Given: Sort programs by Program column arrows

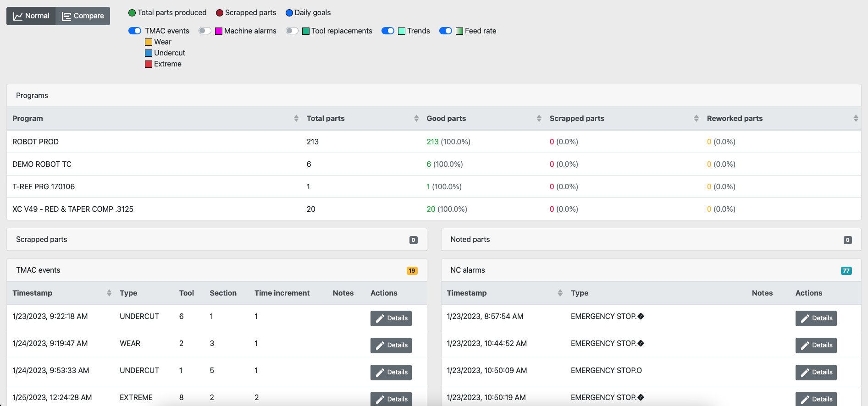Looking at the screenshot, I should pyautogui.click(x=296, y=119).
